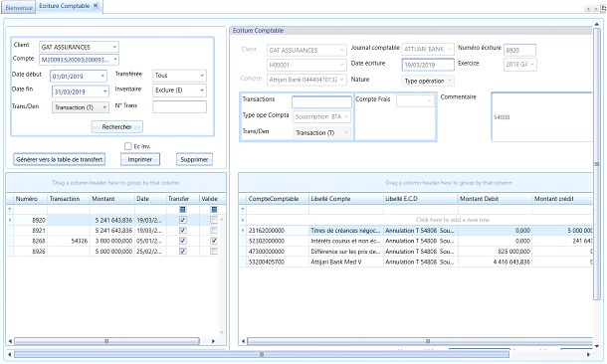
Task: Click main window bottom scrollbar thumb
Action: [262, 354]
